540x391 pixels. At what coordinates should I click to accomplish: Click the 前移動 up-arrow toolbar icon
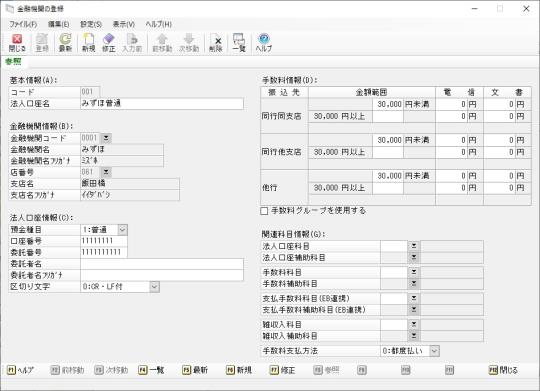pos(162,43)
